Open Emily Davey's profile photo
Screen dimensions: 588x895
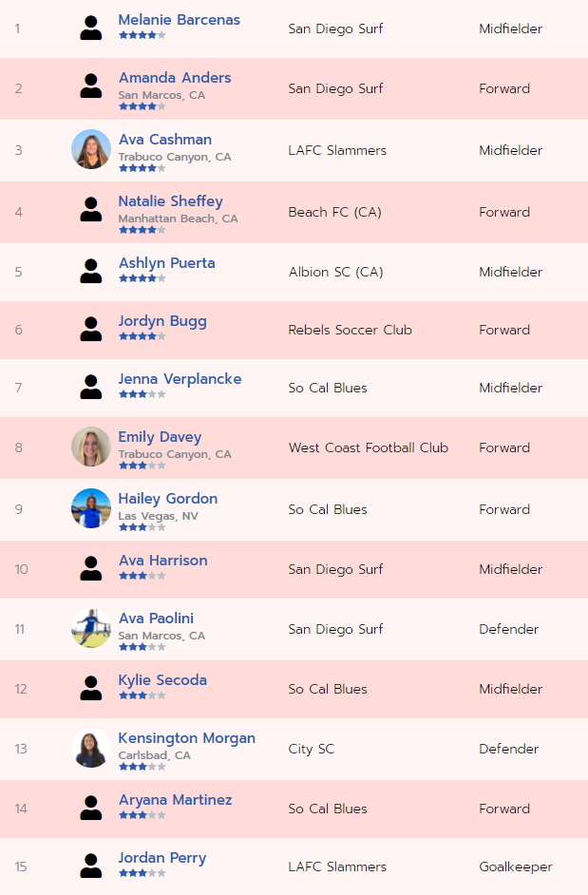[x=91, y=447]
